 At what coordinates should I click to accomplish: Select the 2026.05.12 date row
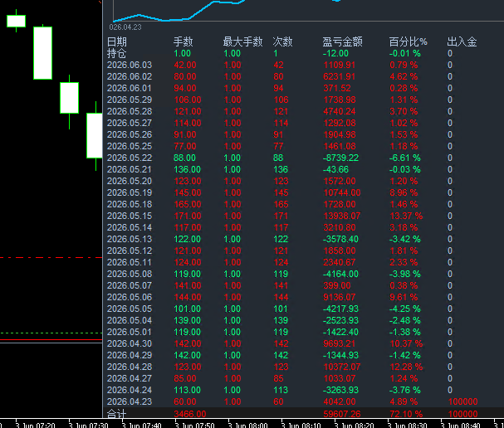coord(130,250)
